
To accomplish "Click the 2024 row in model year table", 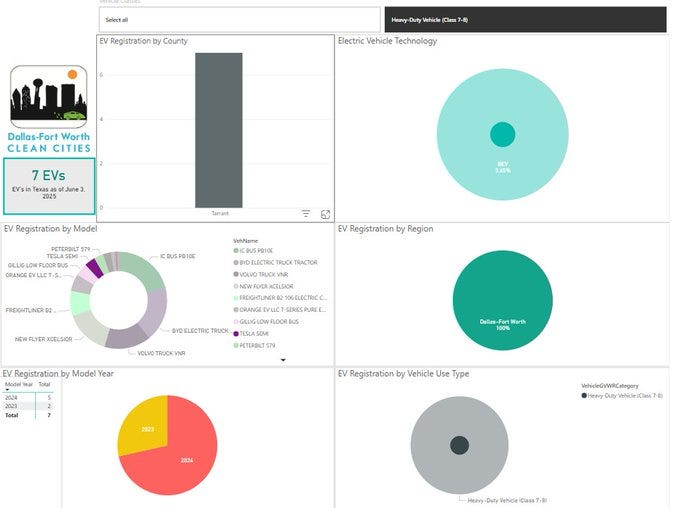I will point(29,397).
